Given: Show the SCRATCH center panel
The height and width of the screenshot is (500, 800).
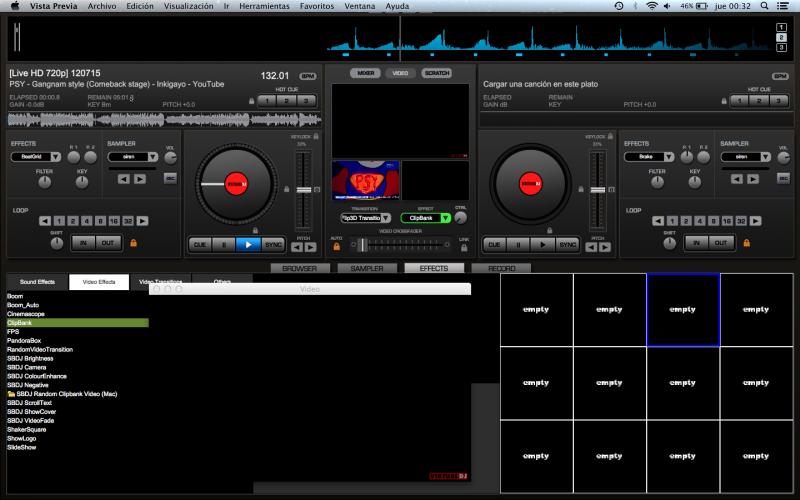Looking at the screenshot, I should pyautogui.click(x=437, y=73).
